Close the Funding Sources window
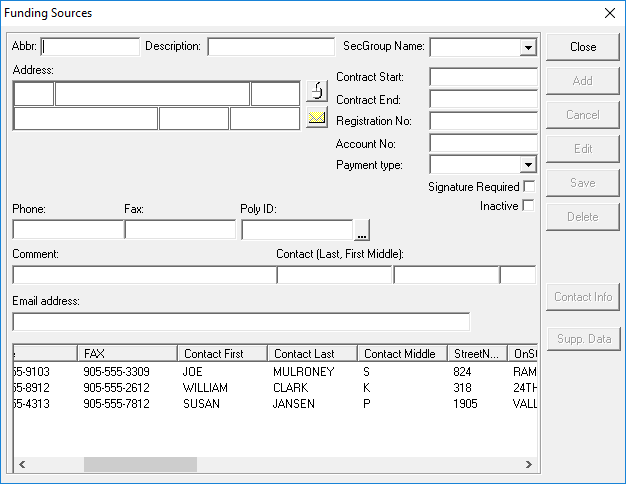626x484 pixels. click(610, 13)
